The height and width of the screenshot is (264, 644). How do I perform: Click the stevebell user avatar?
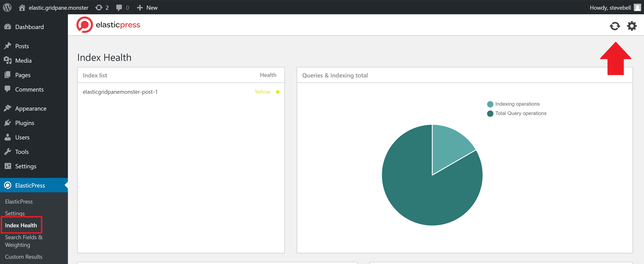[637, 7]
